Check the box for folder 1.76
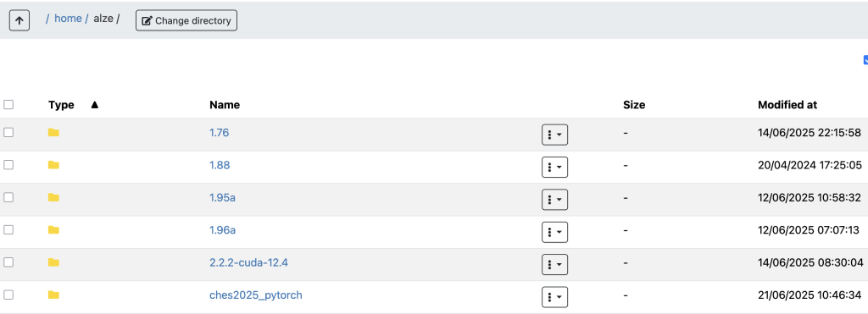868x314 pixels. [x=8, y=133]
